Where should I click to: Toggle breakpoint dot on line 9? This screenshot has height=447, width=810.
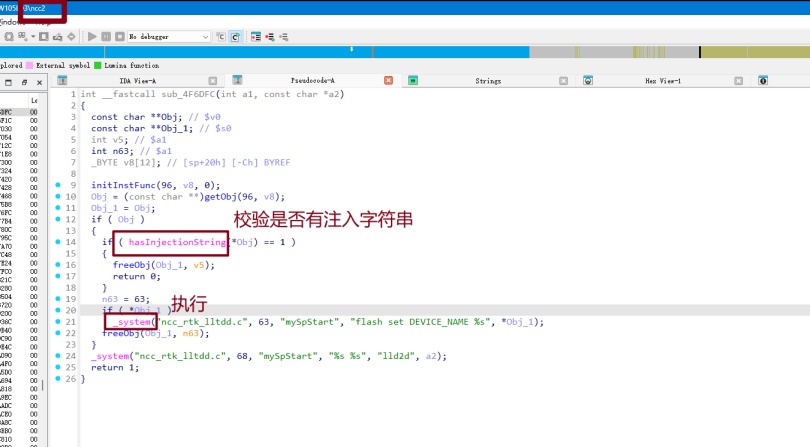(59, 185)
